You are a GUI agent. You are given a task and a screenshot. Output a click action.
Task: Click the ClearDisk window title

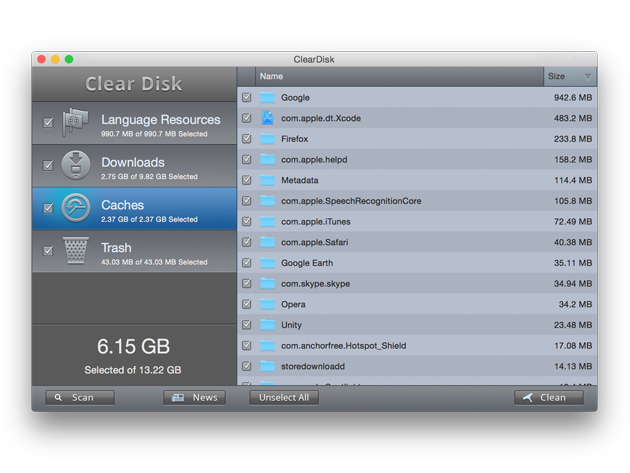[314, 59]
